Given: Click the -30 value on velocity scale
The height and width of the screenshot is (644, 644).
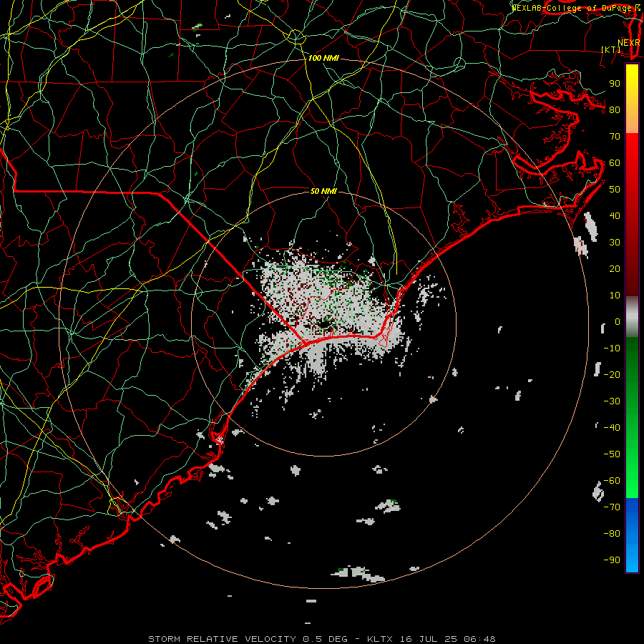Looking at the screenshot, I should pyautogui.click(x=612, y=401).
